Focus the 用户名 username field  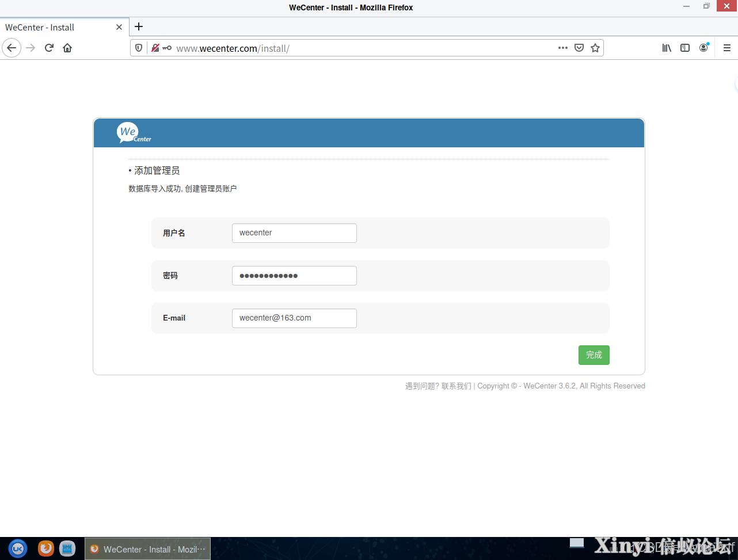[x=294, y=233]
